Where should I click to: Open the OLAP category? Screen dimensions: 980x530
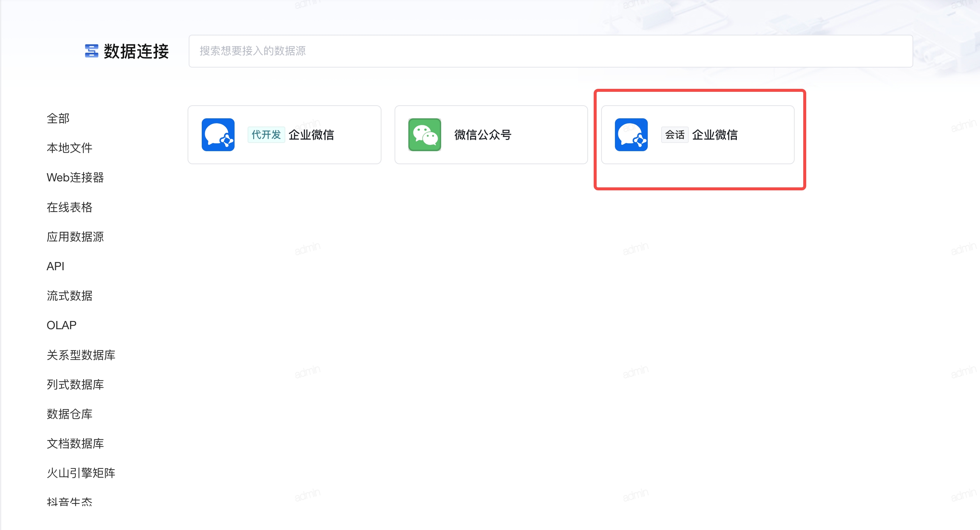61,325
